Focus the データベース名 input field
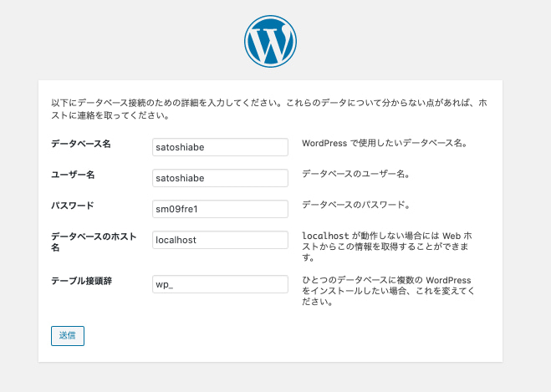 [221, 147]
